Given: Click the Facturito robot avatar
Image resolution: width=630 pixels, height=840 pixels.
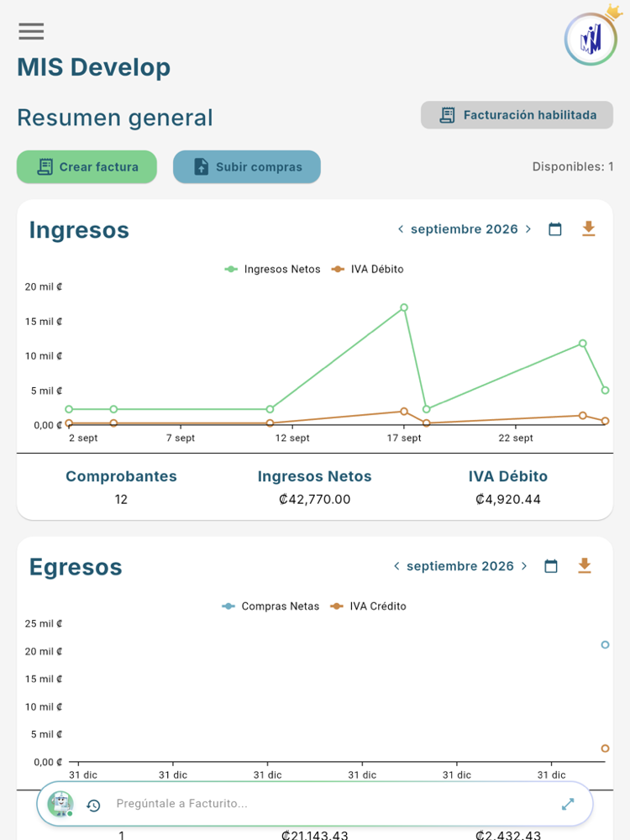Looking at the screenshot, I should pos(60,804).
